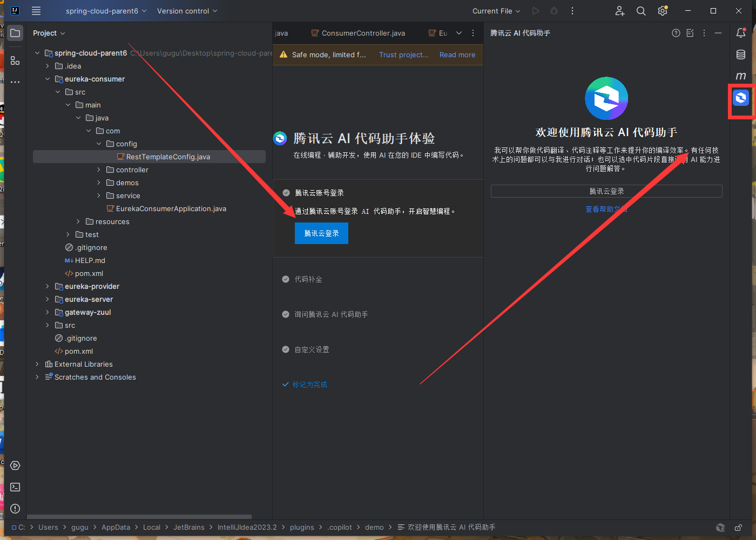Click Read more link
Viewport: 756px width, 540px height.
[457, 55]
